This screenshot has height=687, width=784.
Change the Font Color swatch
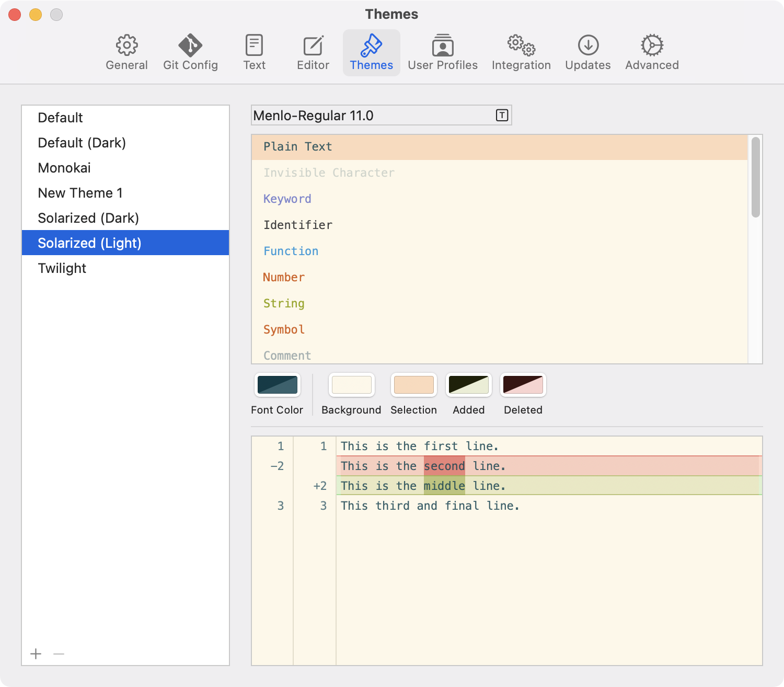pyautogui.click(x=277, y=385)
